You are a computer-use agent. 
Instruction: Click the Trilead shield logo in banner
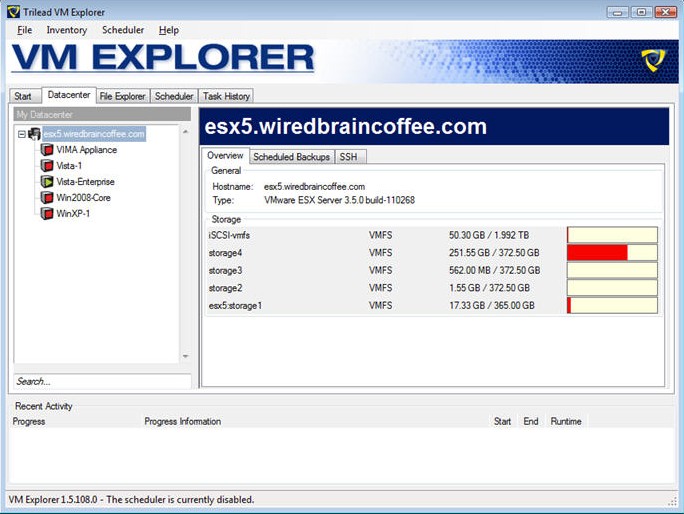click(653, 61)
